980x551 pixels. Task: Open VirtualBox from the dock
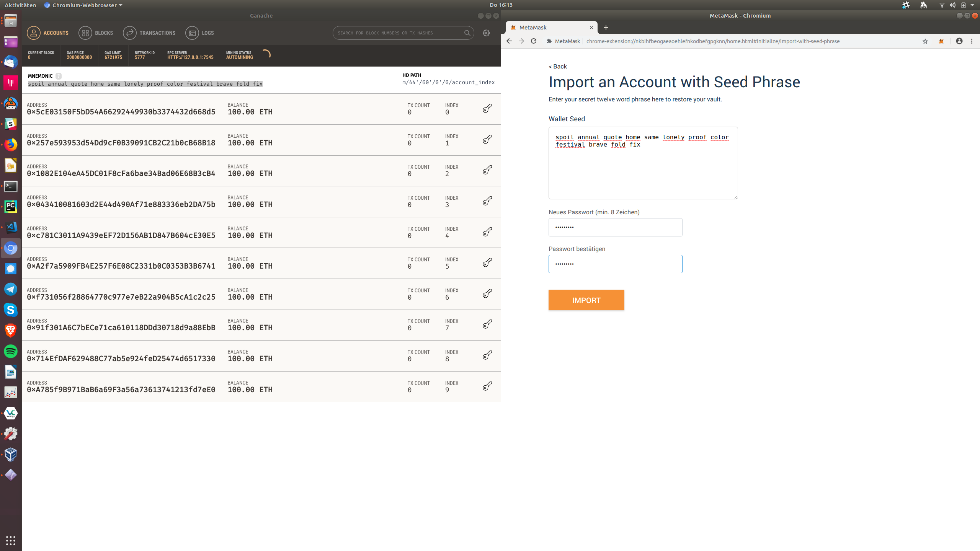pyautogui.click(x=11, y=455)
